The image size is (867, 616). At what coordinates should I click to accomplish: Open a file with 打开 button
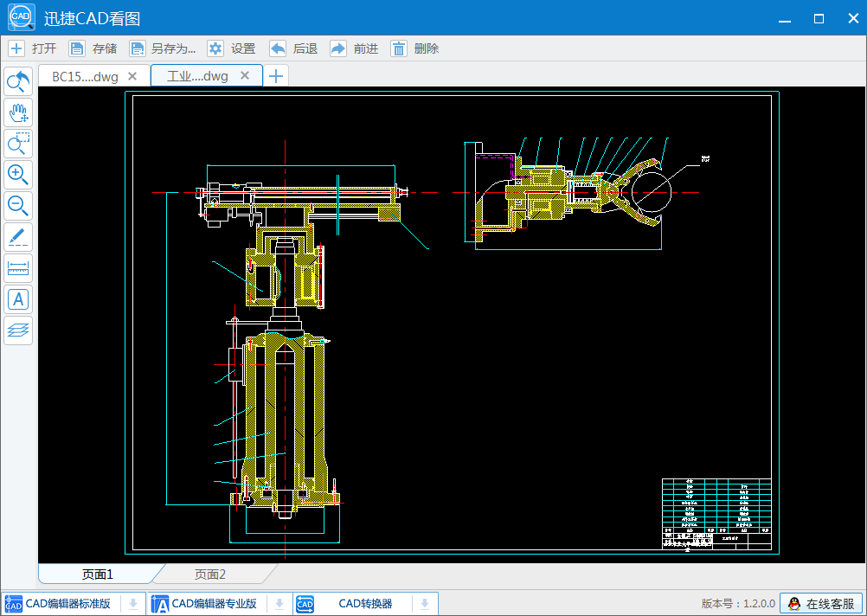pyautogui.click(x=33, y=48)
